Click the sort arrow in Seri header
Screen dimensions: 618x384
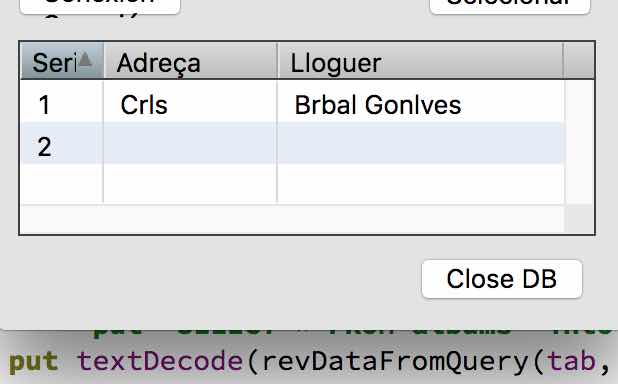point(85,60)
